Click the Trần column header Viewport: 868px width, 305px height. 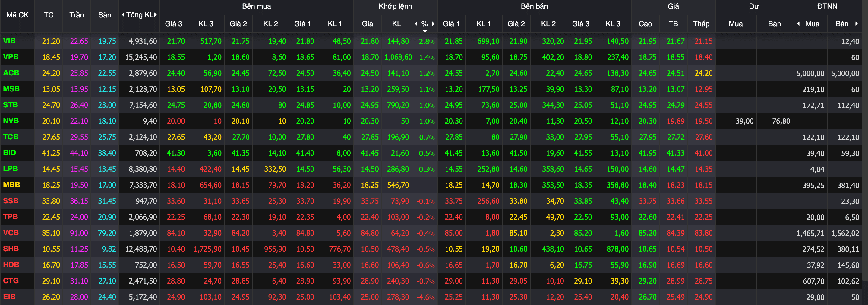click(x=77, y=15)
